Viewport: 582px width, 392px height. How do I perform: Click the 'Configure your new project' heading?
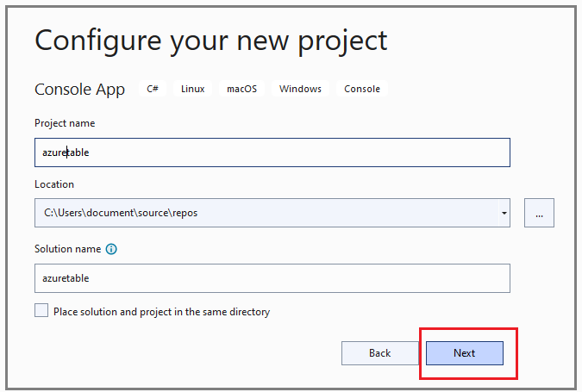[211, 40]
